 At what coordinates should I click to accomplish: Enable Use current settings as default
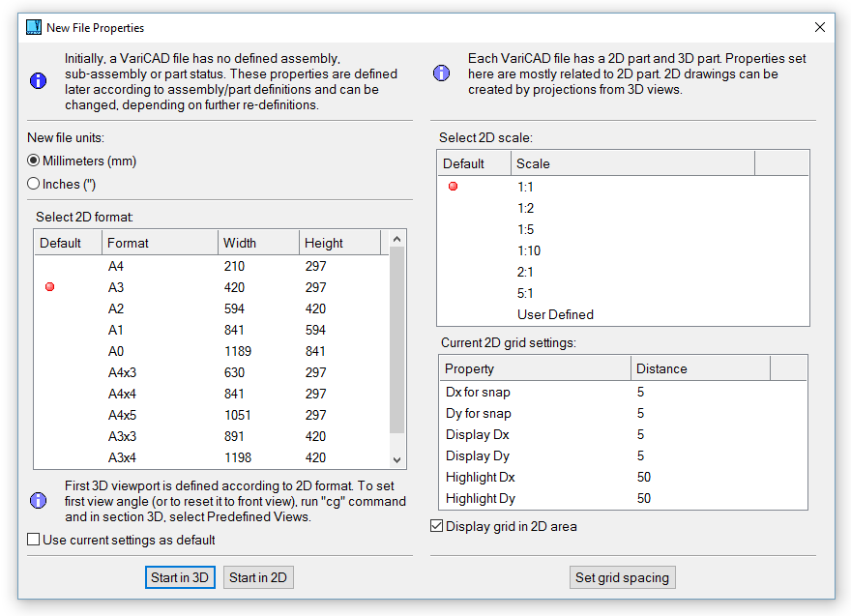point(34,540)
